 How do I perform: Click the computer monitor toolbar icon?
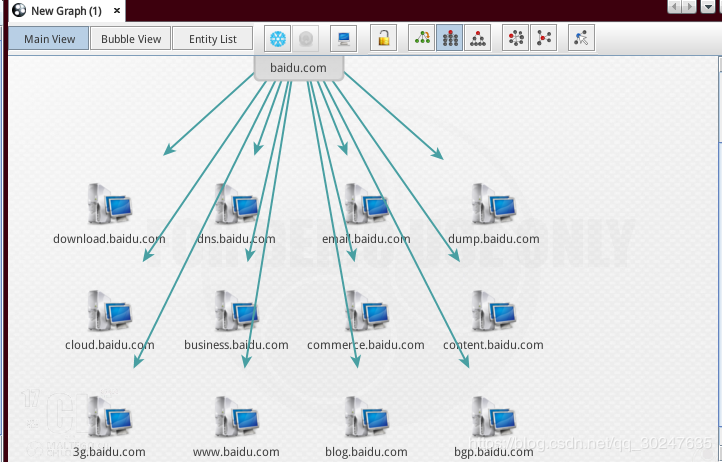(x=344, y=39)
